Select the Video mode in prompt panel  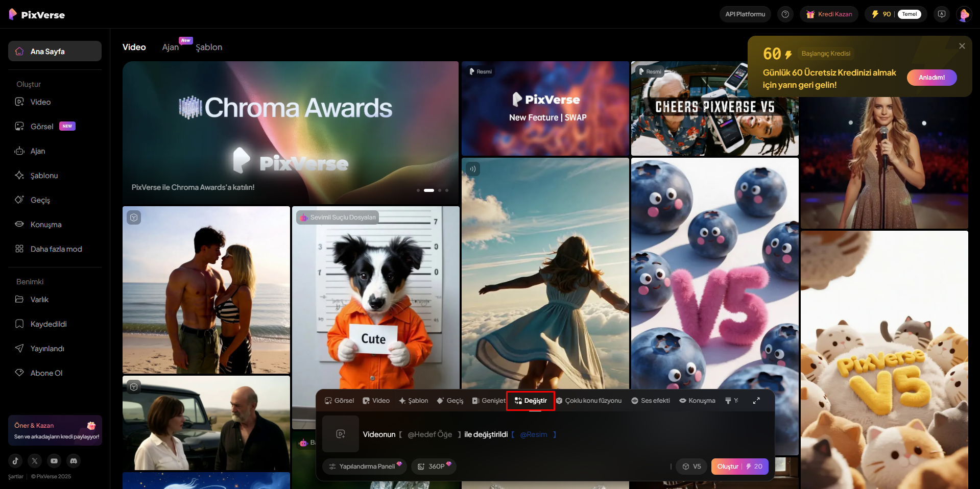[x=376, y=401]
